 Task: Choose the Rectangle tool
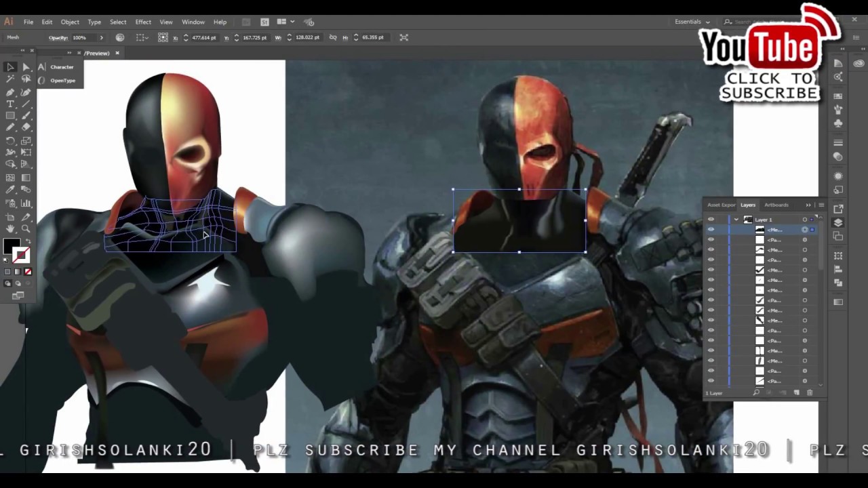click(10, 117)
